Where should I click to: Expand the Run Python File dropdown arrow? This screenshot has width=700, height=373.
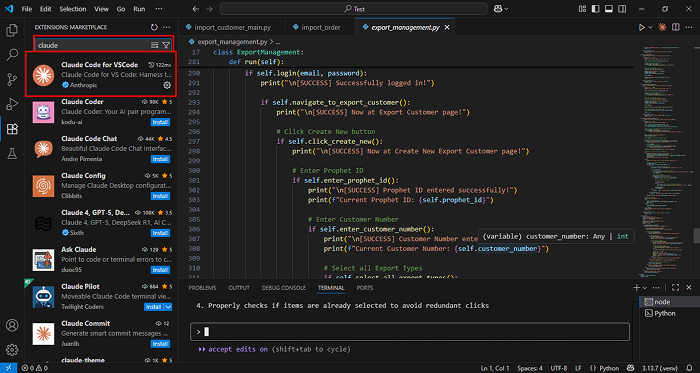pos(650,28)
